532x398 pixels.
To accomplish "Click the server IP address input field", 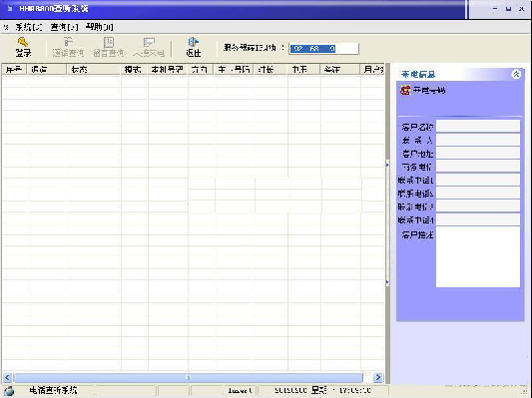I will click(x=323, y=49).
